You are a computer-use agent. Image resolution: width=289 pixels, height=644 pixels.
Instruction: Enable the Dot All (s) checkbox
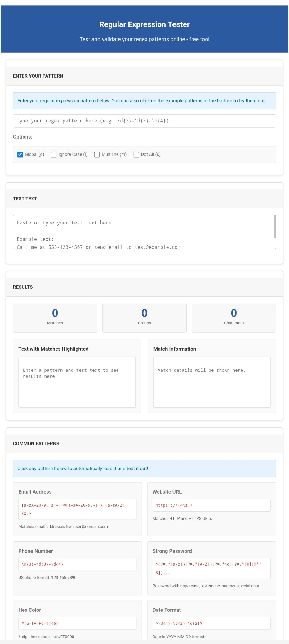click(x=136, y=154)
